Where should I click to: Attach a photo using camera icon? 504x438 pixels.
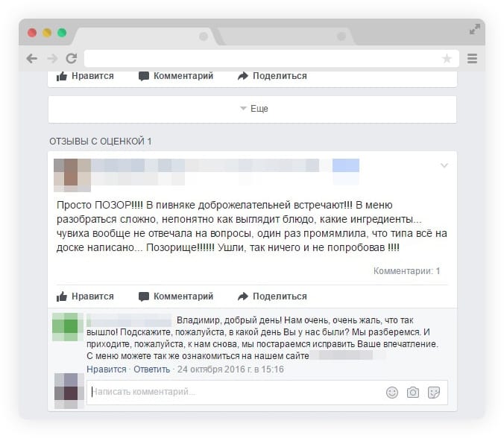point(413,393)
